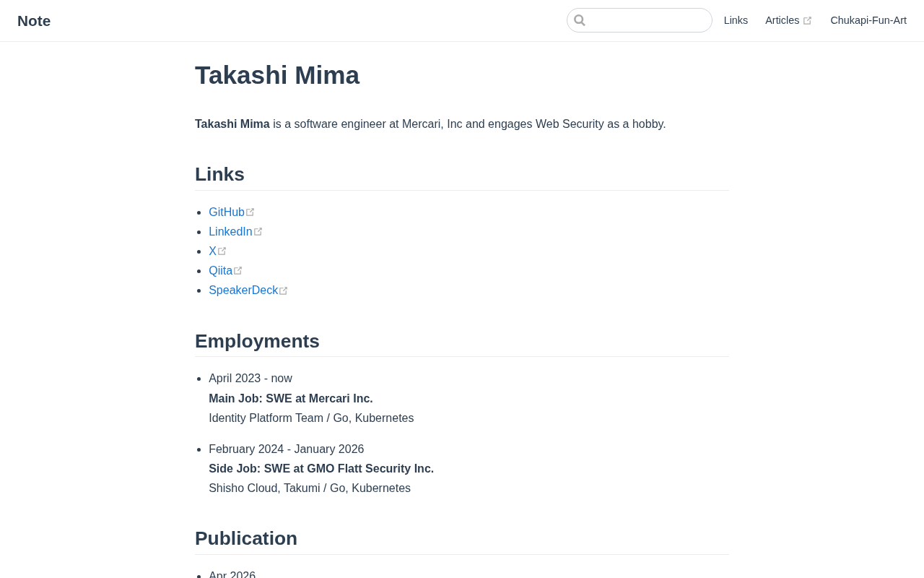The image size is (924, 578).
Task: Click external-link icon beside LinkedIn
Action: (x=258, y=232)
